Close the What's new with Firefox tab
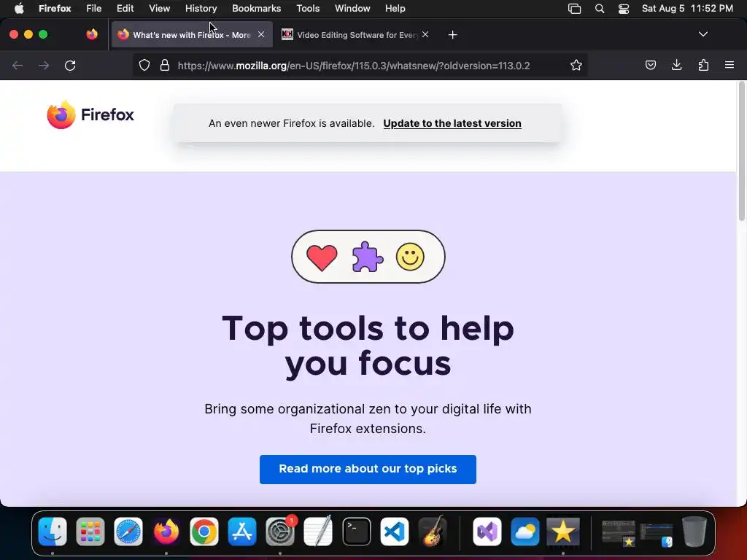Screen dimensions: 747x560 pos(261,34)
